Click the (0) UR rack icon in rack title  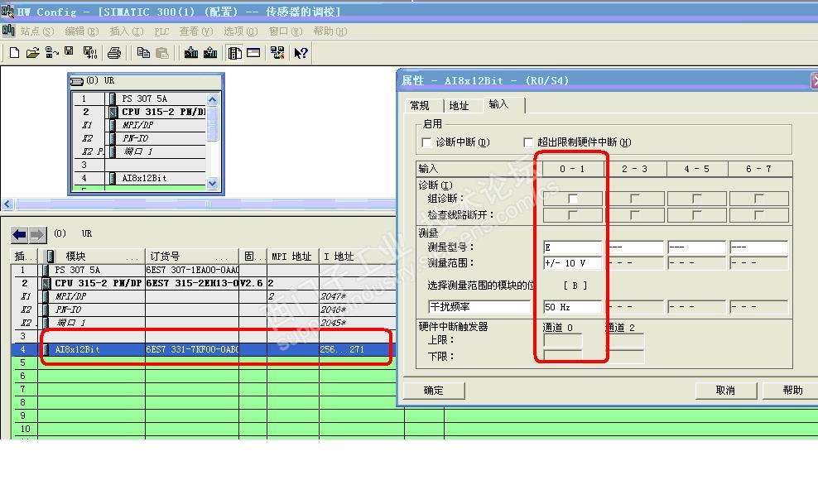(77, 81)
